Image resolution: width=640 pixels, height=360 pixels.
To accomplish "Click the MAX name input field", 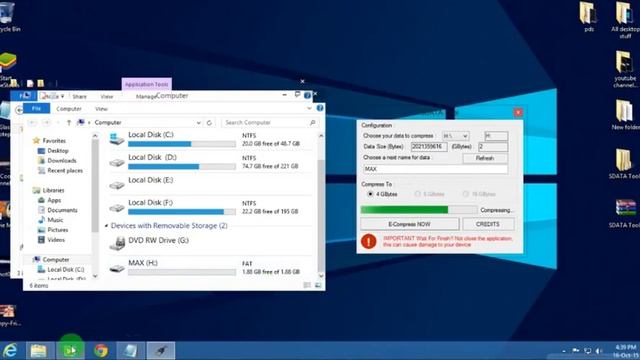I will pos(435,169).
